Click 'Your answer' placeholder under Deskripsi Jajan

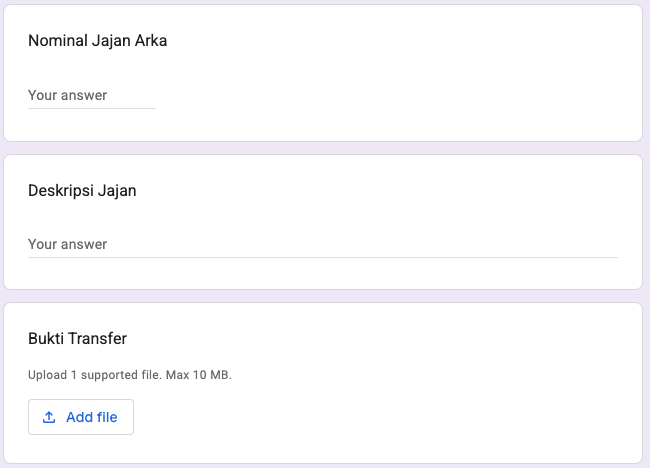tap(67, 244)
